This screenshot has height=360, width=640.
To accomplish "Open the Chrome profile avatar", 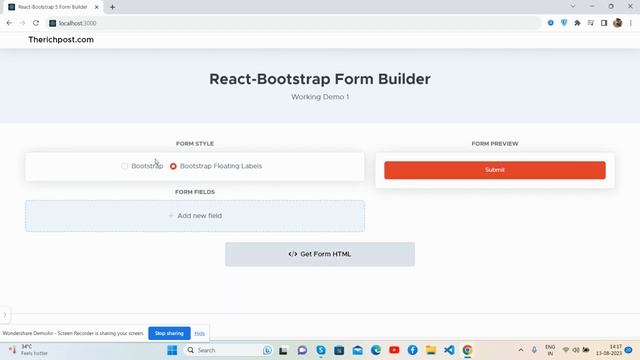I will tap(618, 23).
